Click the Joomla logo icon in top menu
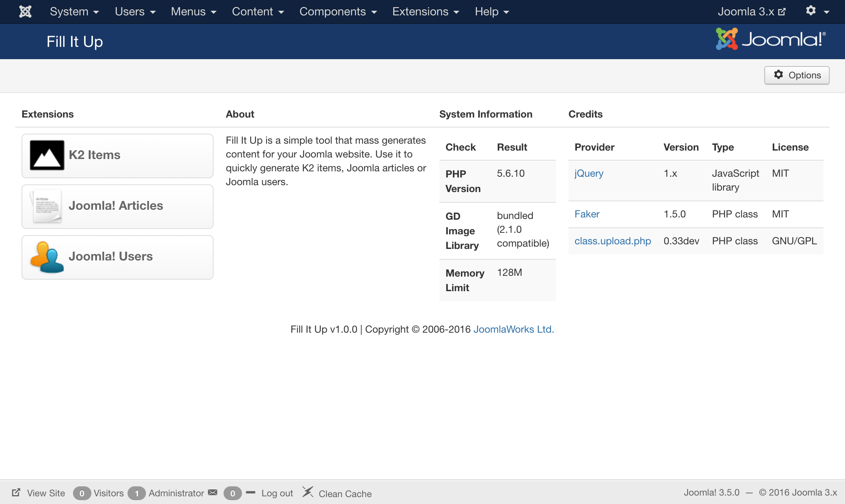This screenshot has height=504, width=845. pyautogui.click(x=25, y=12)
